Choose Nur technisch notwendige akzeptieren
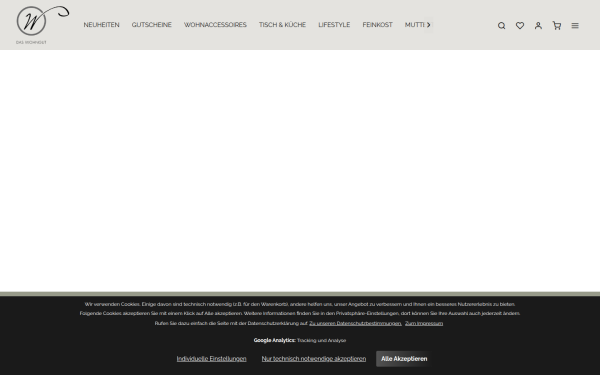600x375 pixels. click(x=314, y=359)
